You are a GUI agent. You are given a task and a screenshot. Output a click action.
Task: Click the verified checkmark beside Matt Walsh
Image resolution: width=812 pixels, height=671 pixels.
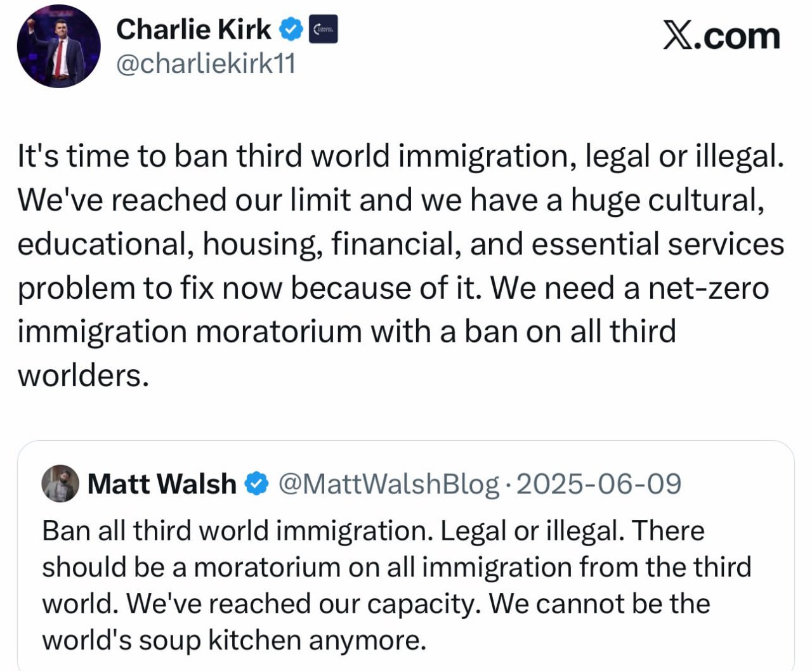pos(256,484)
